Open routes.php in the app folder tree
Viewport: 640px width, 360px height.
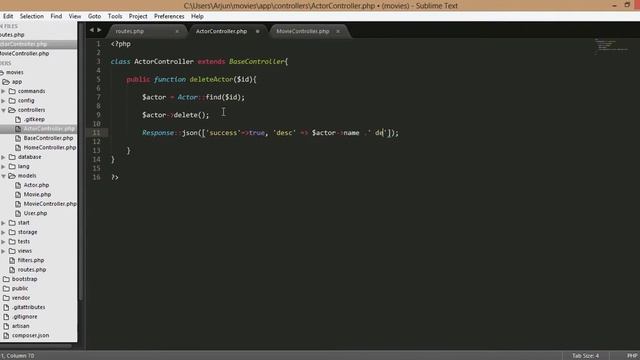point(32,269)
